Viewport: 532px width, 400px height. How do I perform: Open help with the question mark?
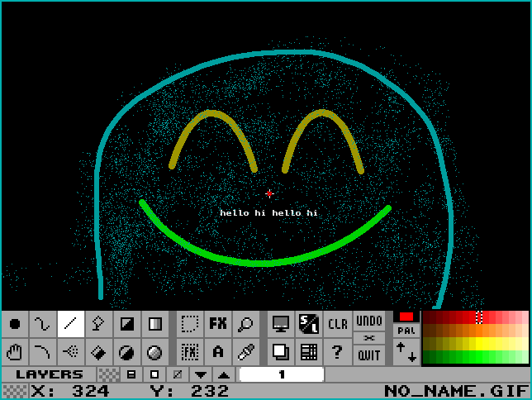point(337,352)
